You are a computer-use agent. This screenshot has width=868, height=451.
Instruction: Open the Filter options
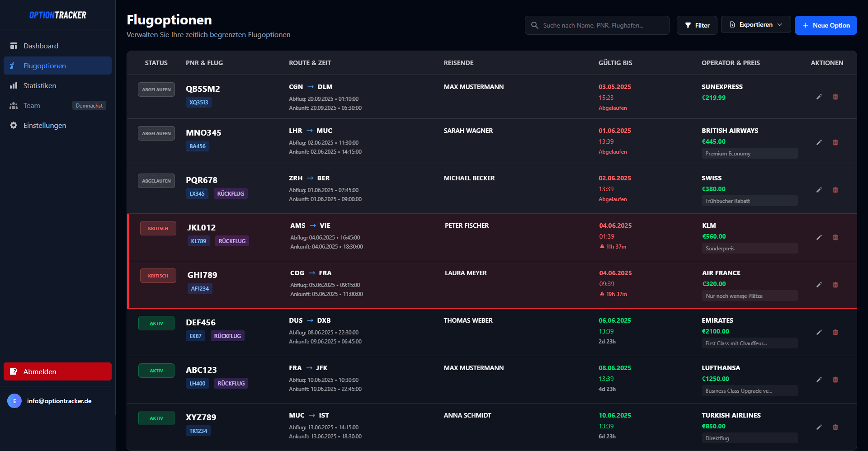(697, 25)
